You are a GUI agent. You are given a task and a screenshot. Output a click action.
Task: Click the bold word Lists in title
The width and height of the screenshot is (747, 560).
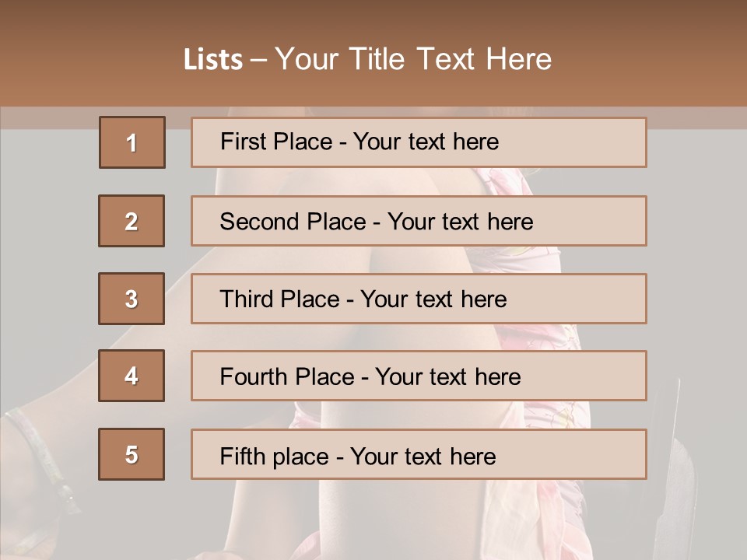(x=213, y=59)
